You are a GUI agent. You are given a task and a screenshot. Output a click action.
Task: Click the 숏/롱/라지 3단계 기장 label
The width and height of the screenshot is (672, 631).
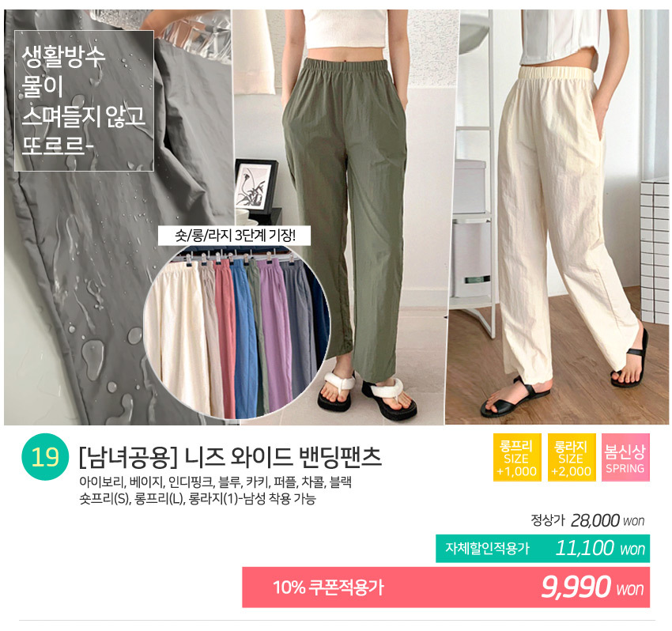[234, 236]
